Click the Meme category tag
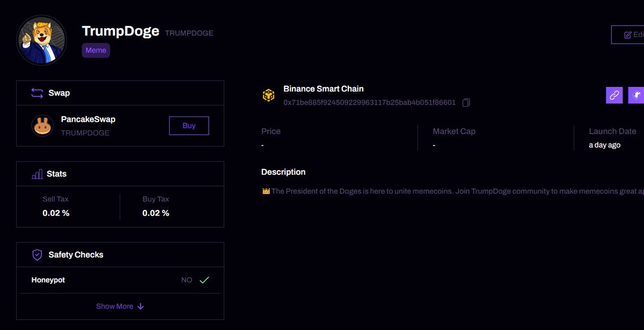The height and width of the screenshot is (330, 644). coord(96,50)
